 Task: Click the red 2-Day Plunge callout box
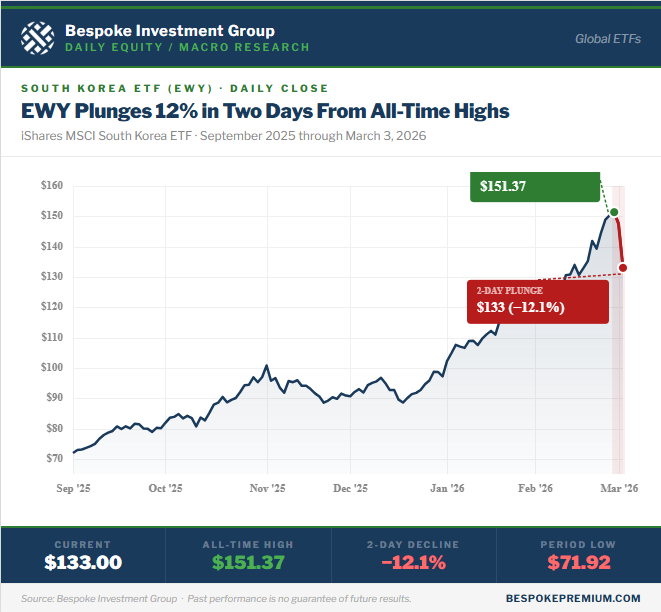pyautogui.click(x=538, y=301)
